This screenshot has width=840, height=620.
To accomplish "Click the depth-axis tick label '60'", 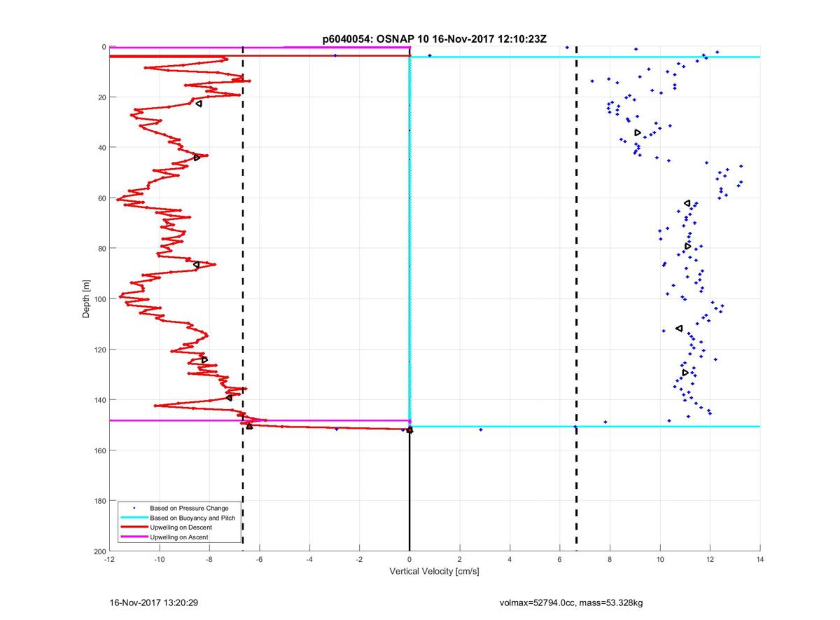I will [x=101, y=198].
